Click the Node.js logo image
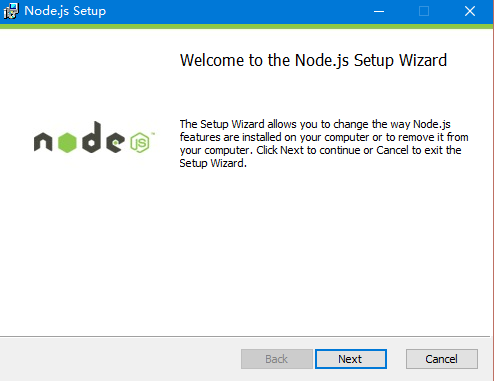The width and height of the screenshot is (494, 381). tap(94, 137)
